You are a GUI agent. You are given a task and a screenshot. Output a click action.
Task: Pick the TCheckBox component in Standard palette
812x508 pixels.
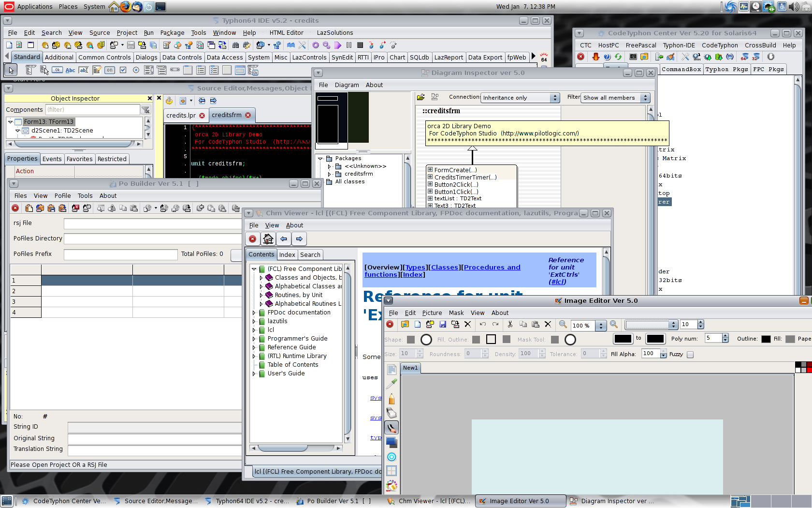[x=123, y=70]
